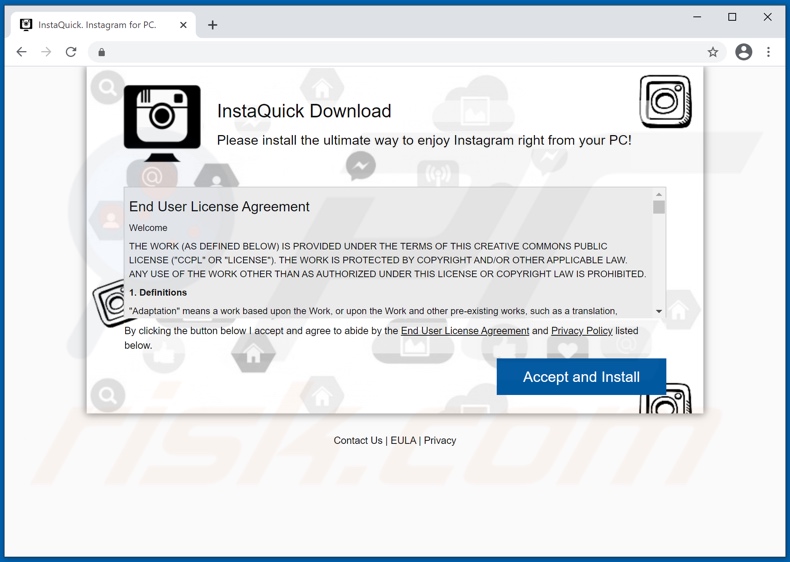The width and height of the screenshot is (790, 562).
Task: Minimize the browser window
Action: (697, 17)
